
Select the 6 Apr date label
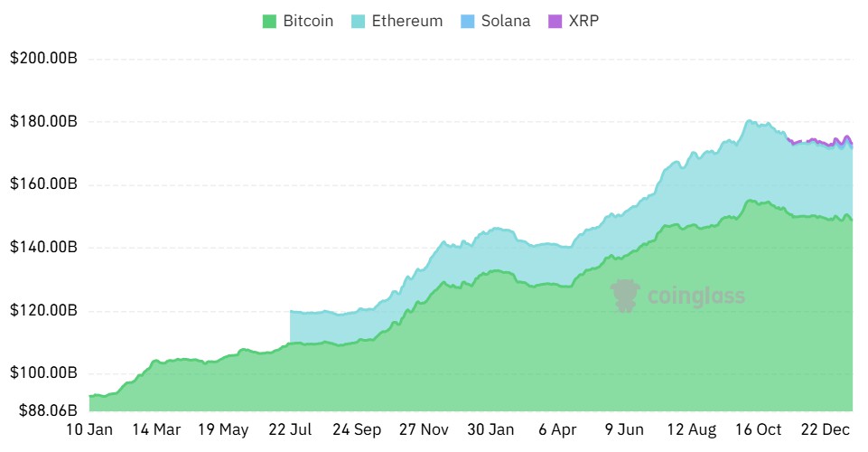click(x=556, y=429)
